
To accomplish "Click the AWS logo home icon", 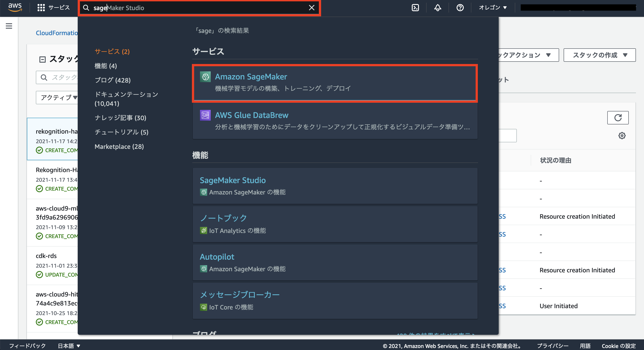I will (x=15, y=7).
